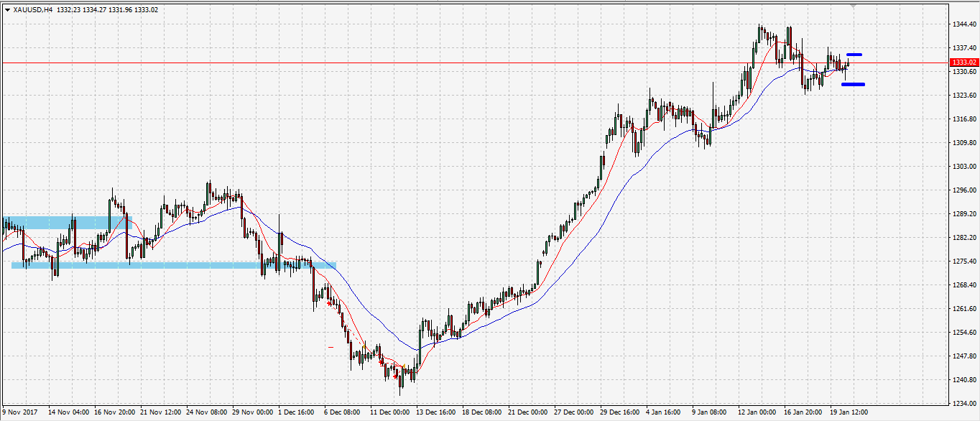The height and width of the screenshot is (421, 980).
Task: Click the 21 Nov 12:00 time label
Action: [x=161, y=413]
